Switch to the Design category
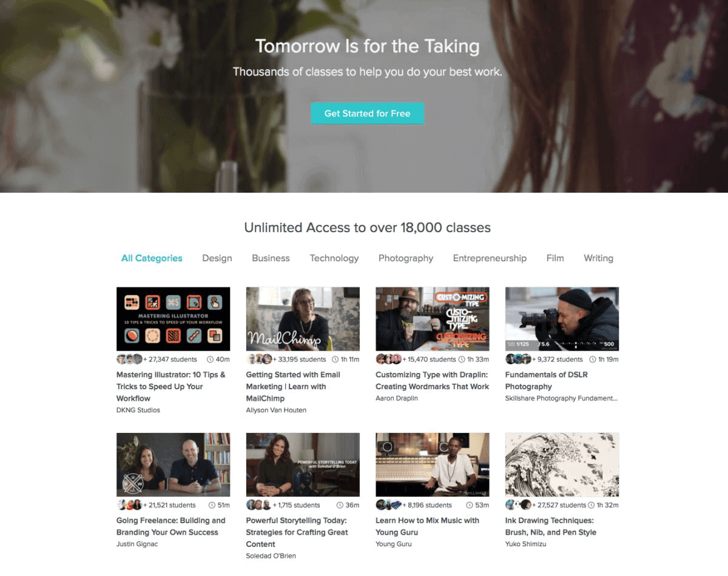Image resolution: width=728 pixels, height=576 pixels. 217,258
